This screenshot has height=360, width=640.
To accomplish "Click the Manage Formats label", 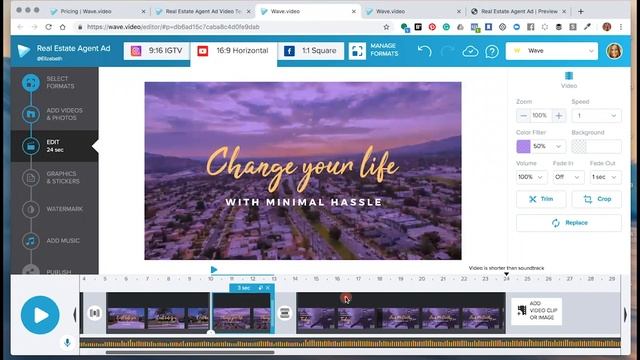I will [x=384, y=50].
